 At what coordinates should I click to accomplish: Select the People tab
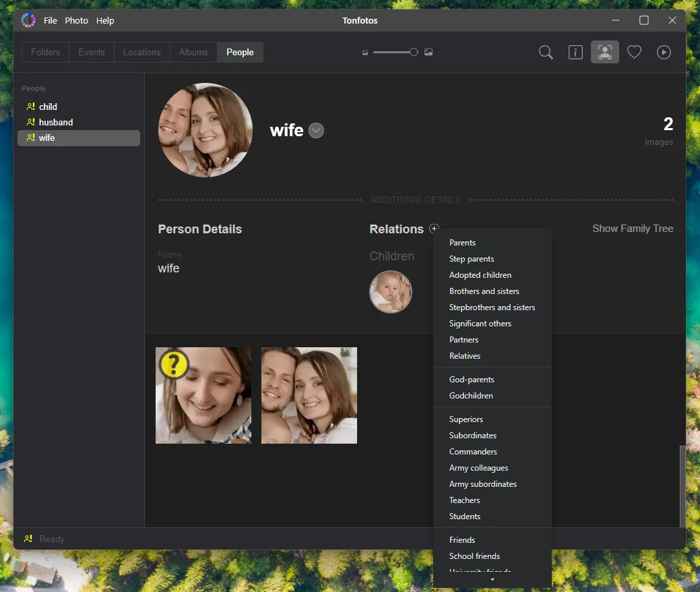tap(240, 53)
